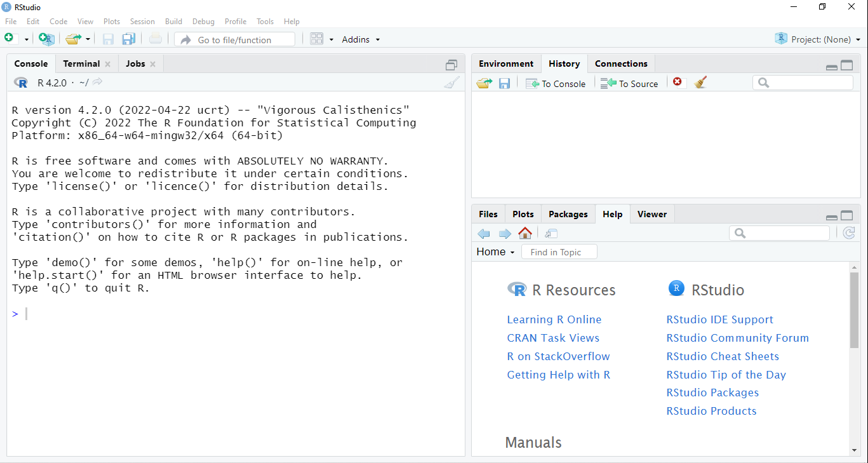The width and height of the screenshot is (868, 463).
Task: Click the view working directory arrow icon
Action: (97, 82)
